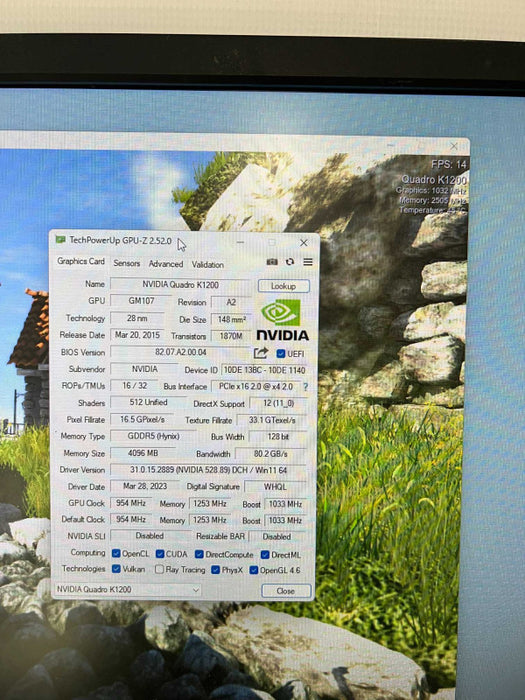Switch to the Sensors tab
This screenshot has width=525, height=700.
[x=127, y=263]
